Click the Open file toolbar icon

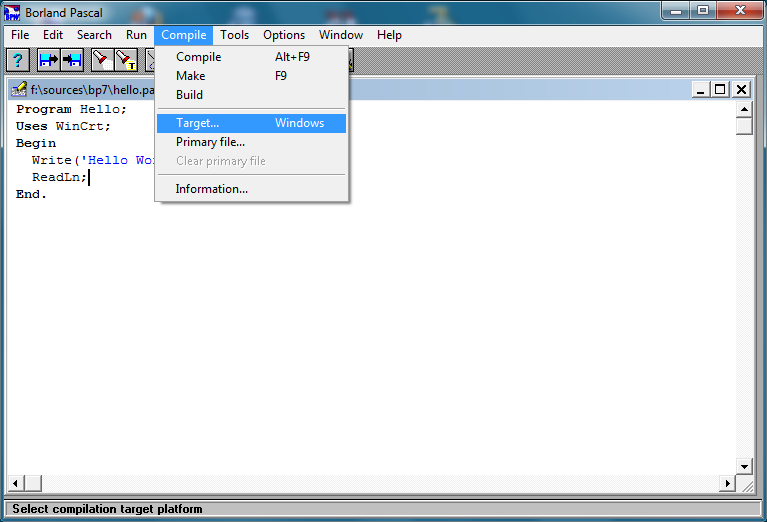tap(48, 60)
